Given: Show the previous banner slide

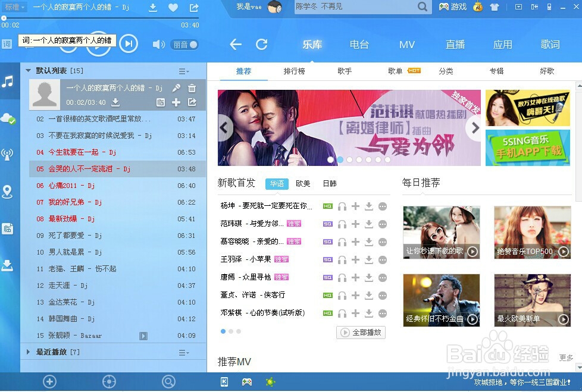Looking at the screenshot, I should coord(224,128).
